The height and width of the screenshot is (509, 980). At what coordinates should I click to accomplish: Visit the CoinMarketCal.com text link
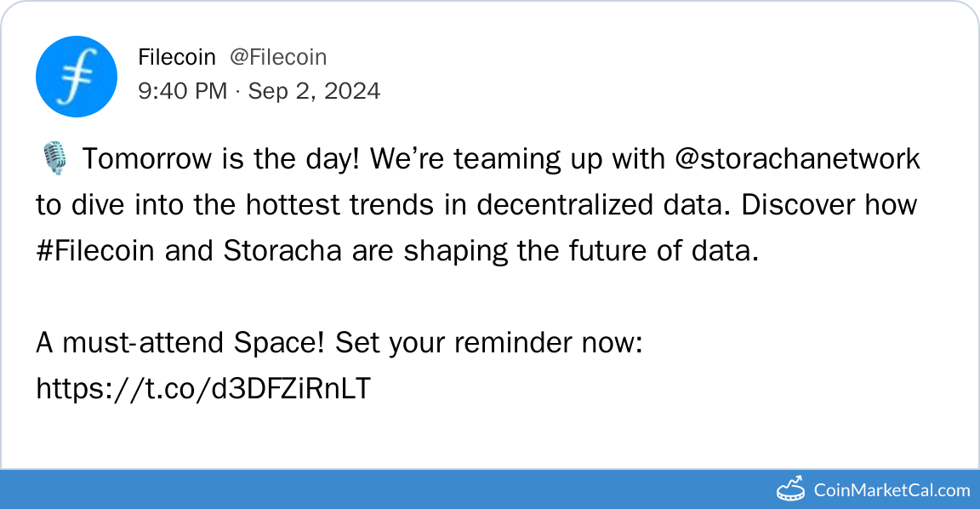(892, 489)
